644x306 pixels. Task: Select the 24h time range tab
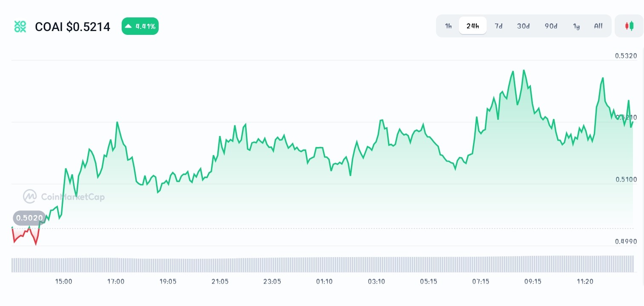473,26
